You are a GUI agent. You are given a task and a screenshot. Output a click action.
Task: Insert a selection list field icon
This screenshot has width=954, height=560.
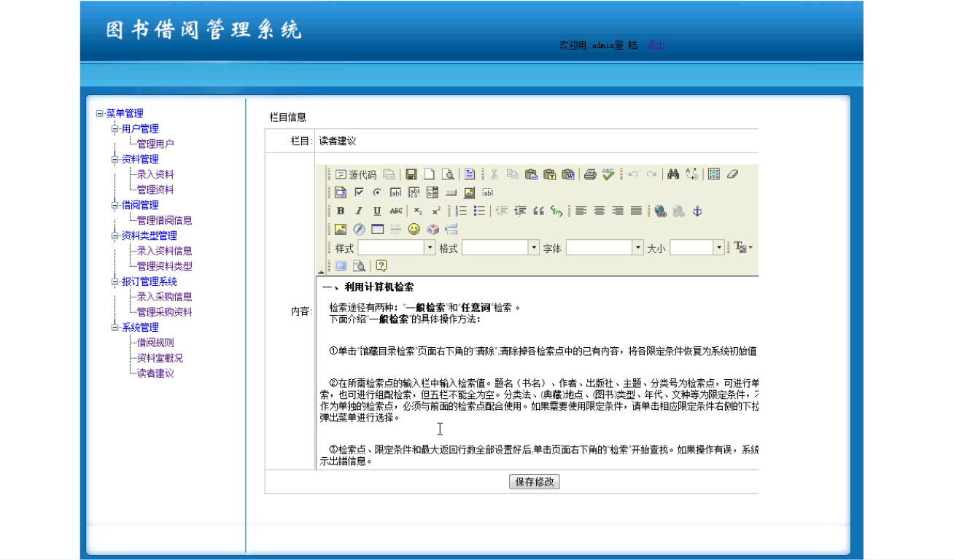pos(433,192)
